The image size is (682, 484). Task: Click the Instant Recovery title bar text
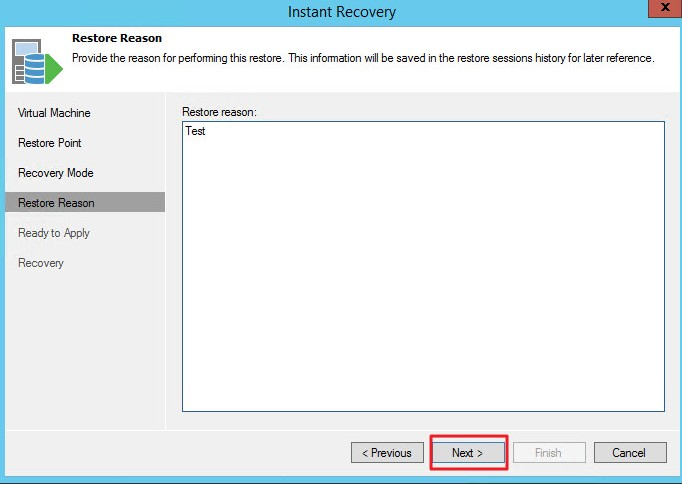click(341, 12)
